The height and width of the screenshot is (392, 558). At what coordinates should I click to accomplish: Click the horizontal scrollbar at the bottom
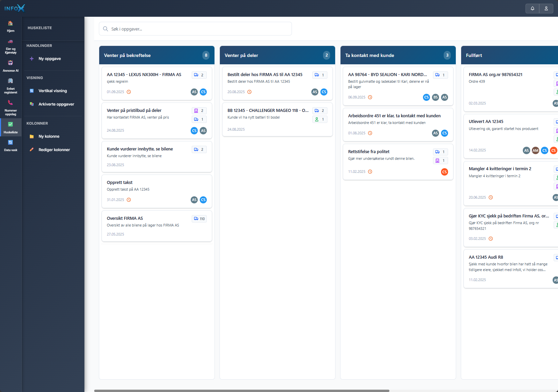242,391
